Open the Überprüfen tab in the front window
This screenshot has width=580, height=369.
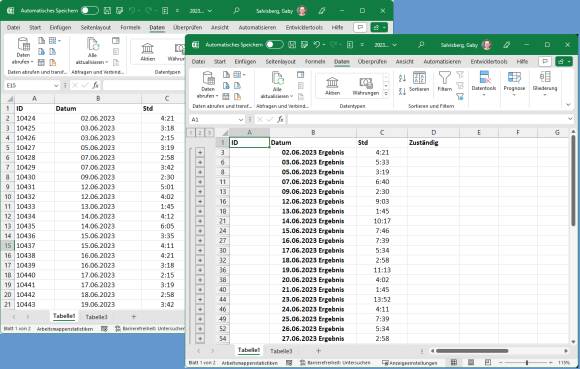(x=372, y=61)
